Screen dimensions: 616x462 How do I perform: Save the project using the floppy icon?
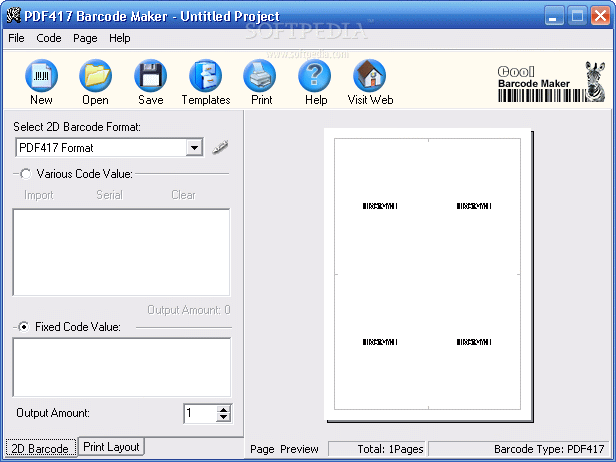[150, 75]
